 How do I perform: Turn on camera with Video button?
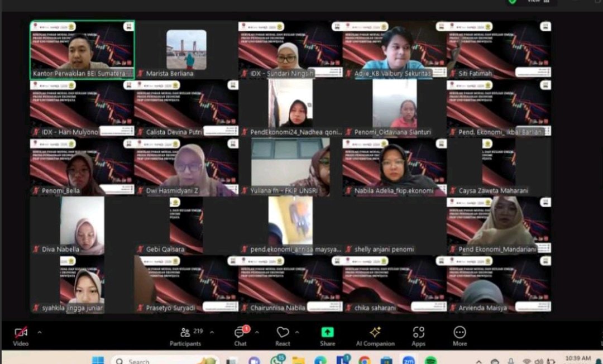coord(21,334)
